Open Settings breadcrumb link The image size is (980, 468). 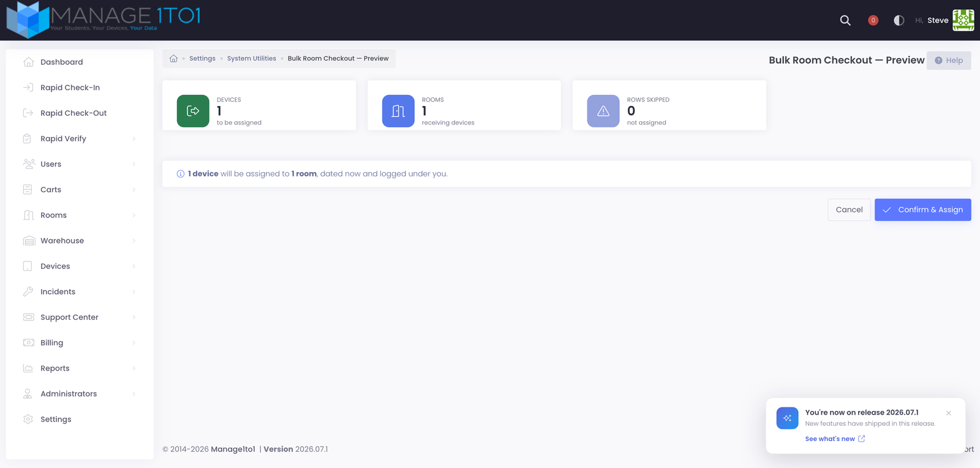coord(202,59)
